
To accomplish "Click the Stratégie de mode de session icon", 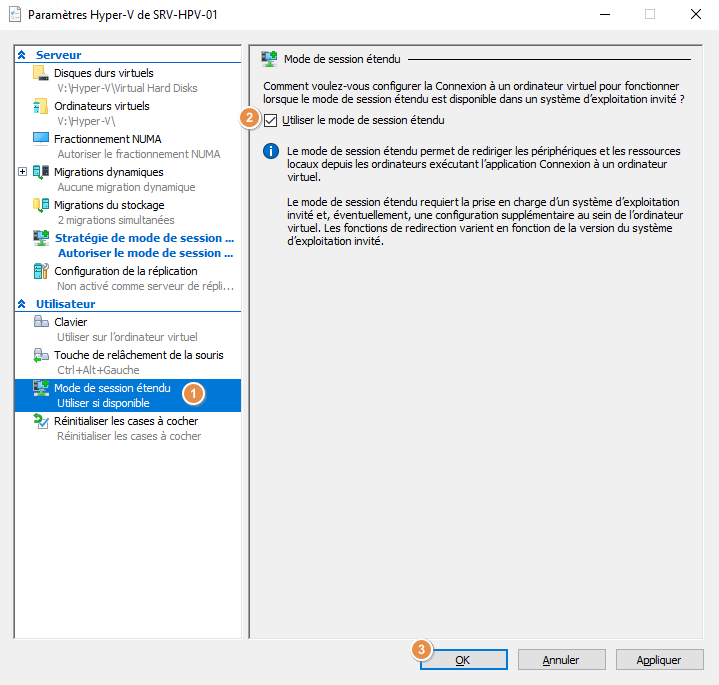I will 41,238.
